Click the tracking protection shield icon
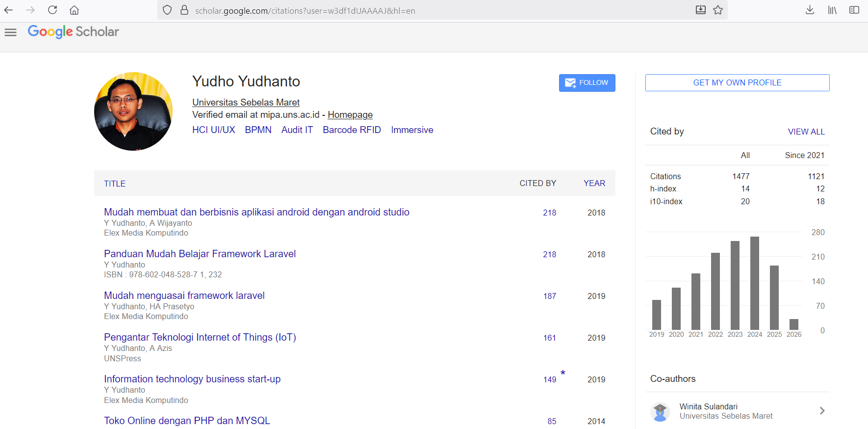This screenshot has height=429, width=868. (167, 10)
